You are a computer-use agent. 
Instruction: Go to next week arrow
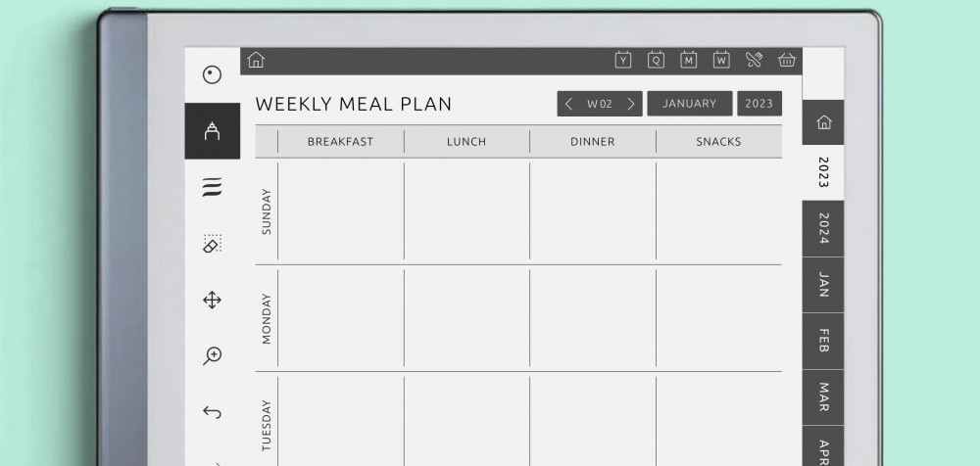(631, 104)
